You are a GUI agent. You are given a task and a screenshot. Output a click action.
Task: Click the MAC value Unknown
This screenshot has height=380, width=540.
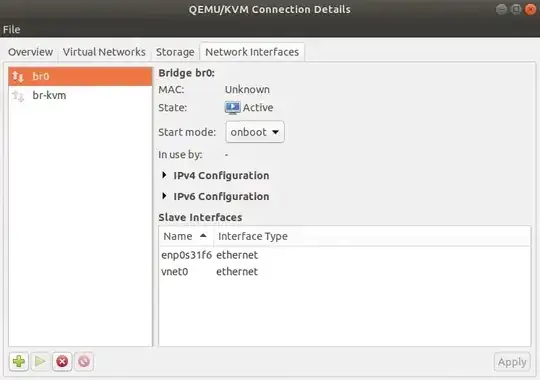point(247,90)
